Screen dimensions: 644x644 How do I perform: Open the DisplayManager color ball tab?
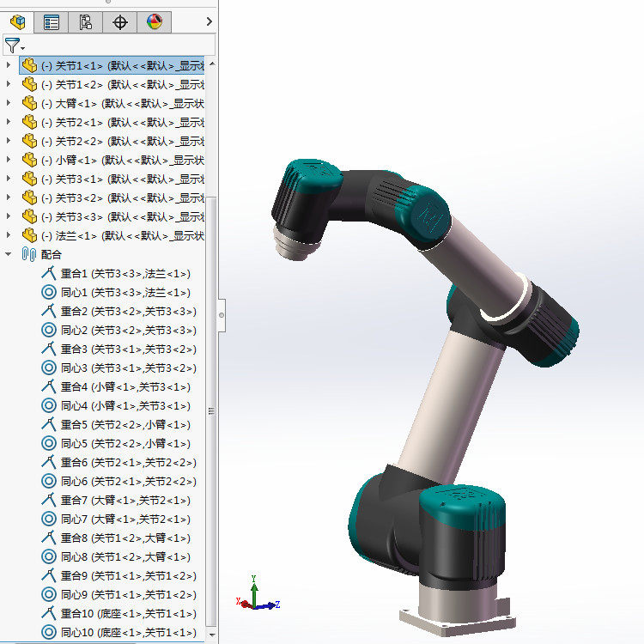coord(155,22)
